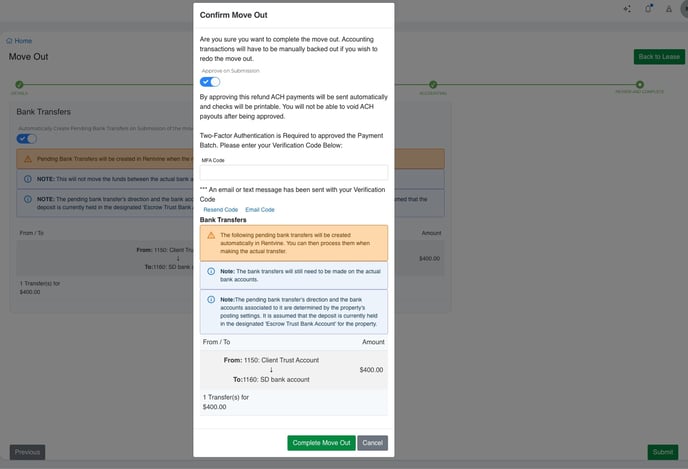The width and height of the screenshot is (688, 469).
Task: Click the Review and Complete step marker
Action: [x=639, y=86]
